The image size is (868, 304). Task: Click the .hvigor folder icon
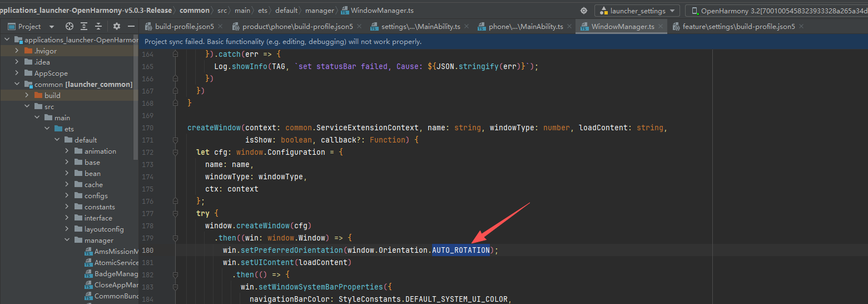[x=28, y=51]
